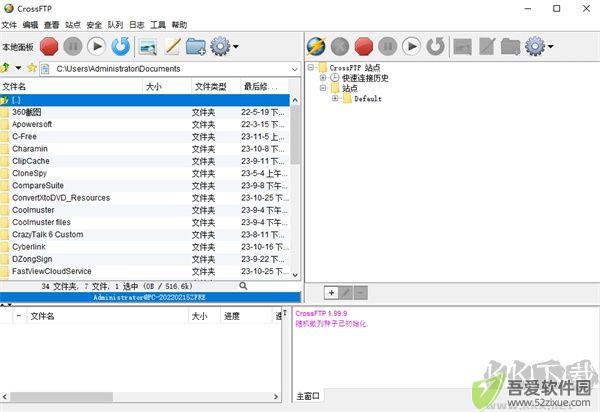The height and width of the screenshot is (412, 600).
Task: Open dropdown arrow beside remote panel gear
Action: (551, 47)
